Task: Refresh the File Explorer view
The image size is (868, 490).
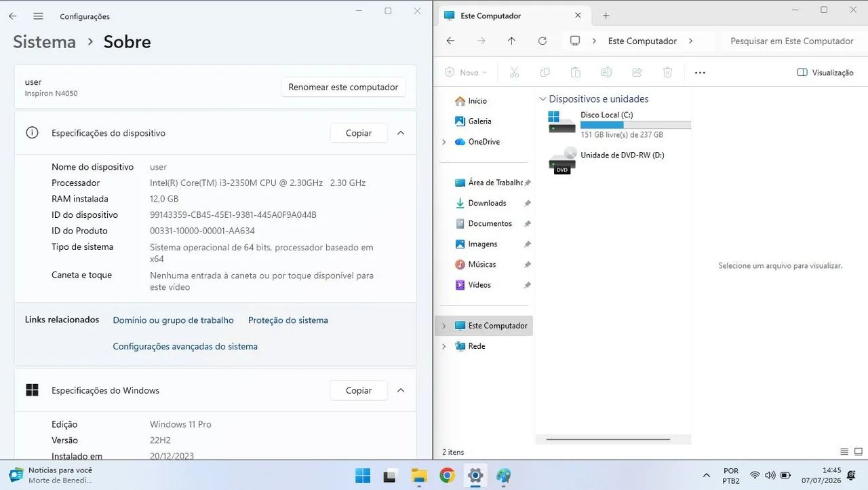Action: [542, 41]
